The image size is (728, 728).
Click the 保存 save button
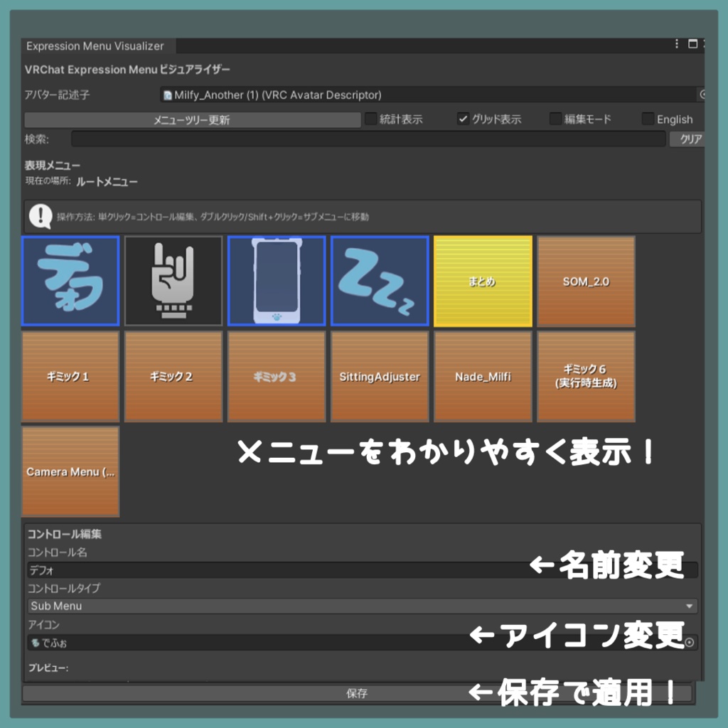coord(357,693)
